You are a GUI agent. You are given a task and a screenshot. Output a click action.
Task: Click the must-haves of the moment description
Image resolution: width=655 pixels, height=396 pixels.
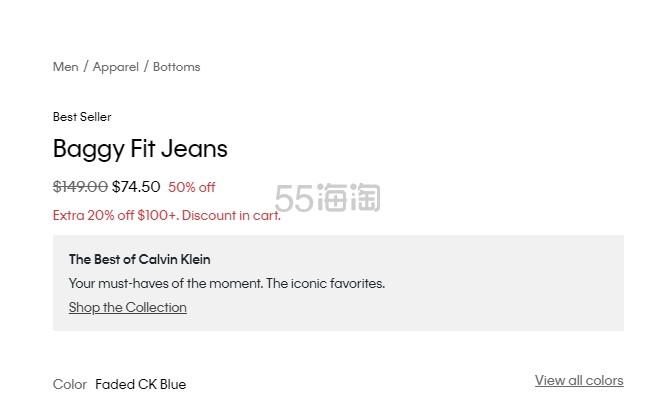pos(227,284)
